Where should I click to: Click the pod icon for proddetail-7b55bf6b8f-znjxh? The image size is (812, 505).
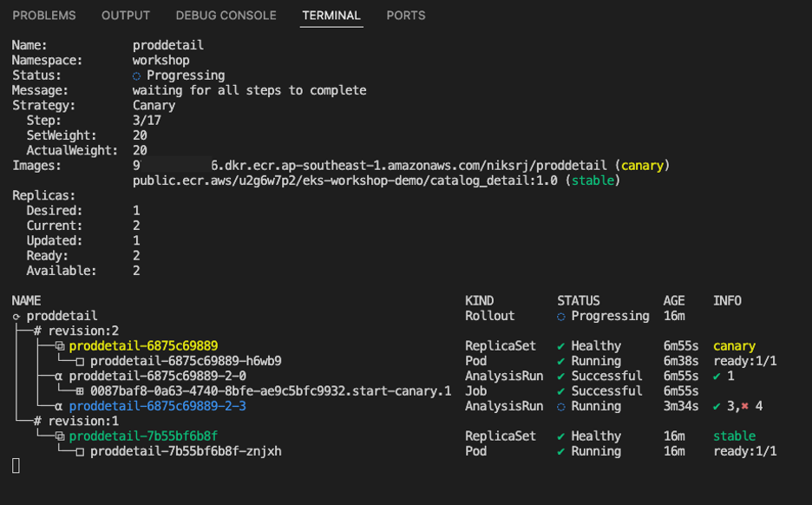(82, 450)
